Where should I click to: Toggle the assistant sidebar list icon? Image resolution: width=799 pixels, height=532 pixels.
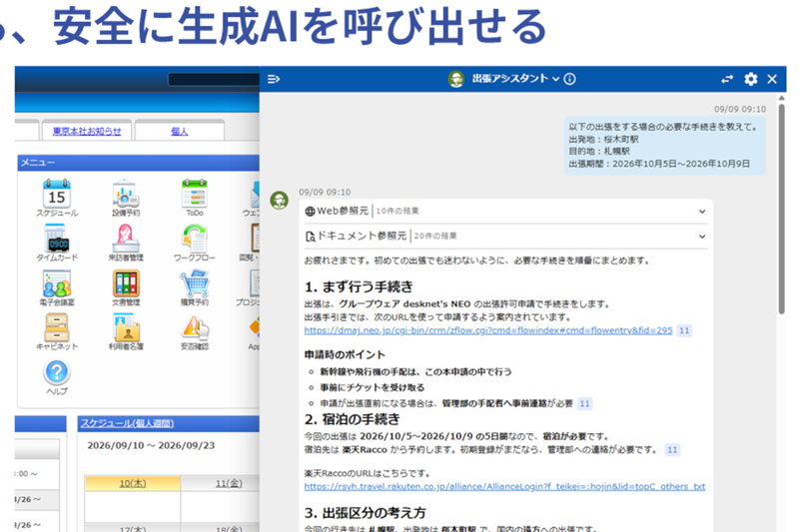(x=274, y=79)
